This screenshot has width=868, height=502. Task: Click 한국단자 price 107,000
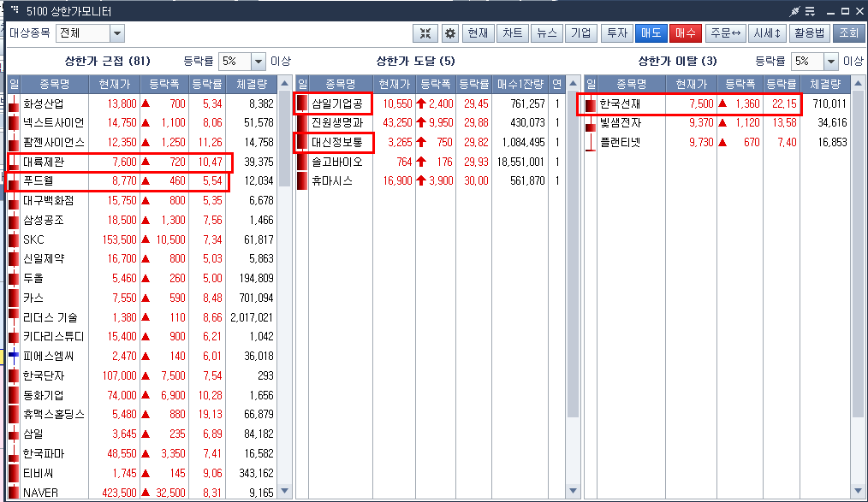click(119, 376)
